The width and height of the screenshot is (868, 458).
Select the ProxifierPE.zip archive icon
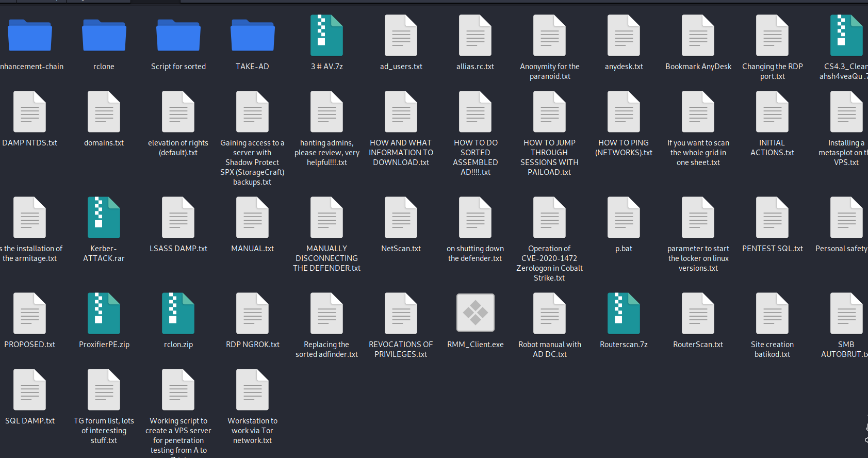(104, 313)
